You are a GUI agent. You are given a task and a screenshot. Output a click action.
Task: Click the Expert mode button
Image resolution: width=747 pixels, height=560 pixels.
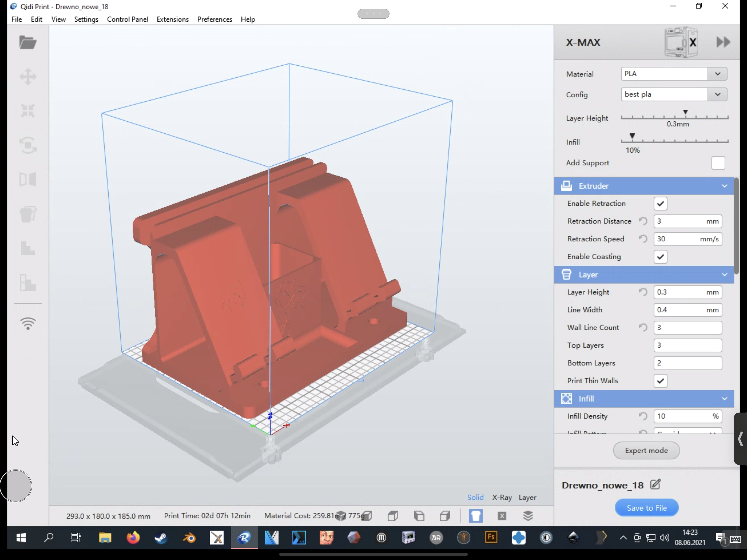click(x=646, y=451)
